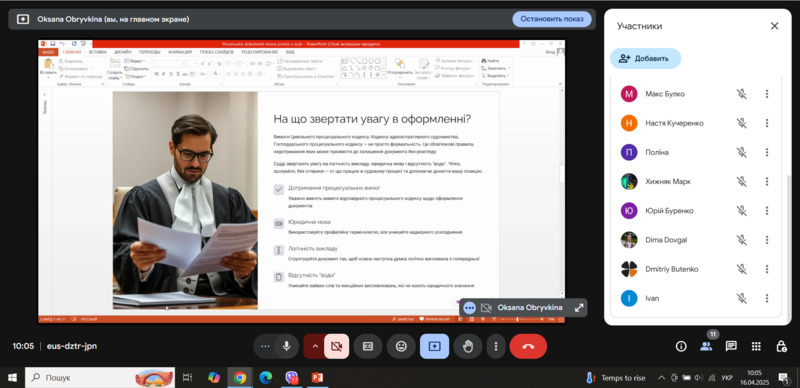Screen dimensions: 800x388
Task: Click the Добавить participants button
Action: (x=645, y=58)
